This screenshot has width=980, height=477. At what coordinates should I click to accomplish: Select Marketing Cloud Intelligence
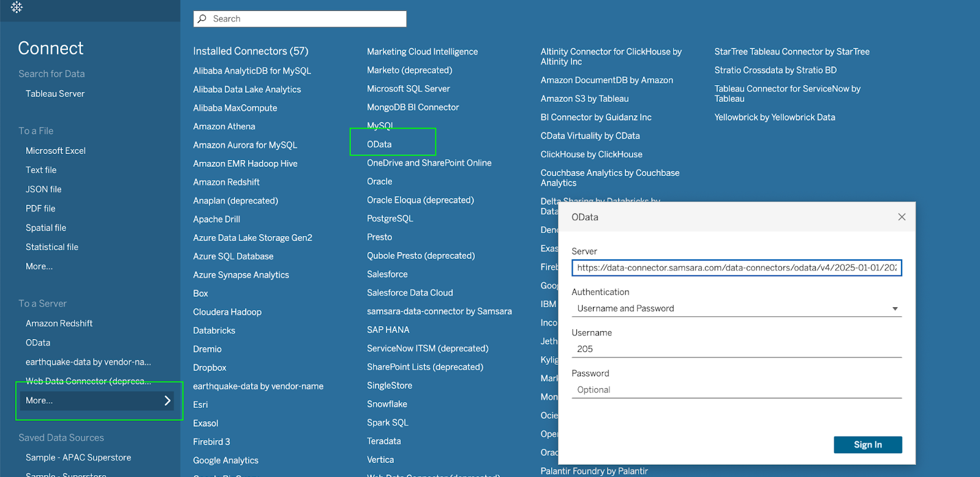422,52
